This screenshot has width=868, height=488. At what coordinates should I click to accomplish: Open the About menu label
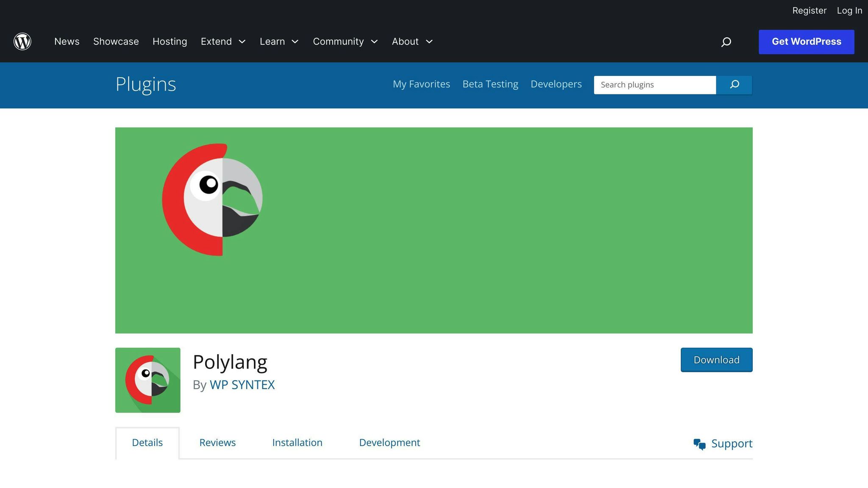tap(405, 42)
